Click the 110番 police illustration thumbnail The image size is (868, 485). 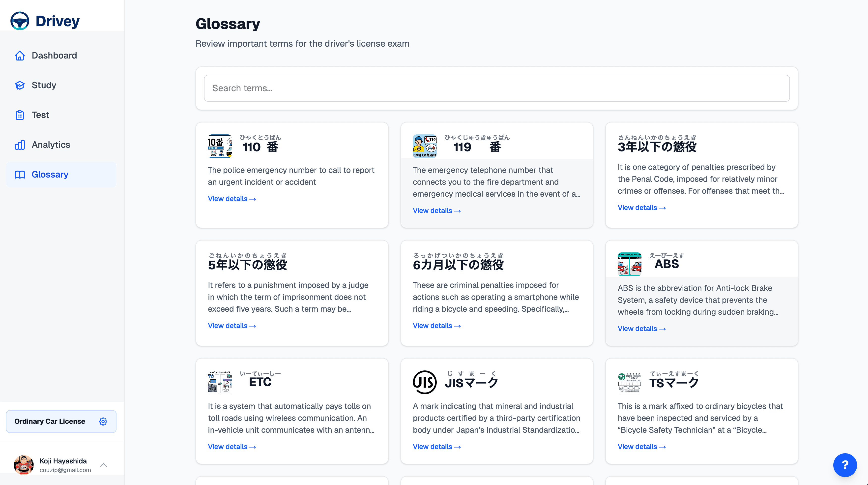(x=220, y=146)
